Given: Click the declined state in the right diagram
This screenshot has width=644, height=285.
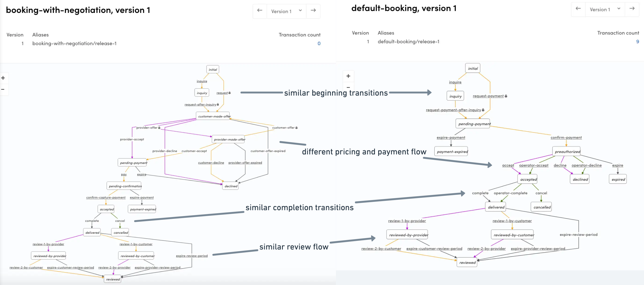Looking at the screenshot, I should [580, 179].
